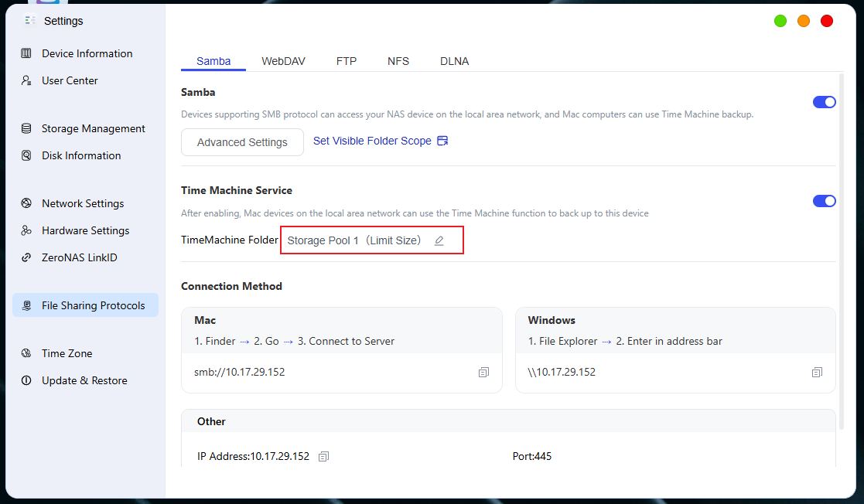
Task: Disable the Samba toggle switch
Action: 825,102
